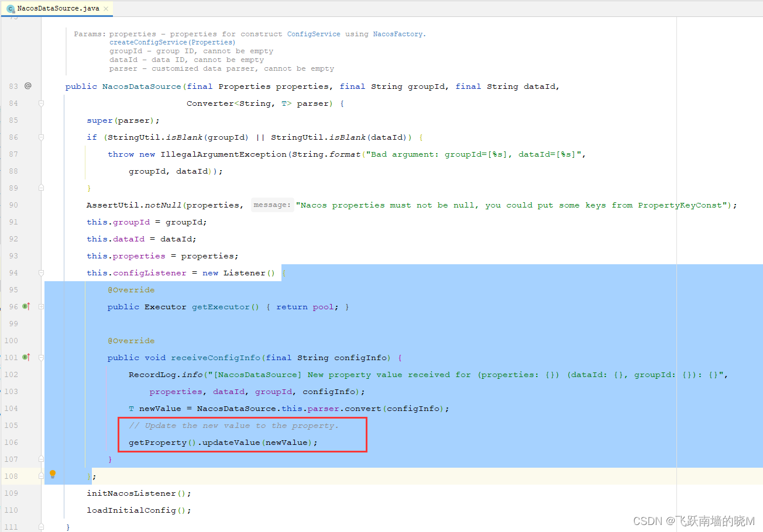Click 'this.dataId = dataId;' statement
The height and width of the screenshot is (532, 763).
(142, 239)
